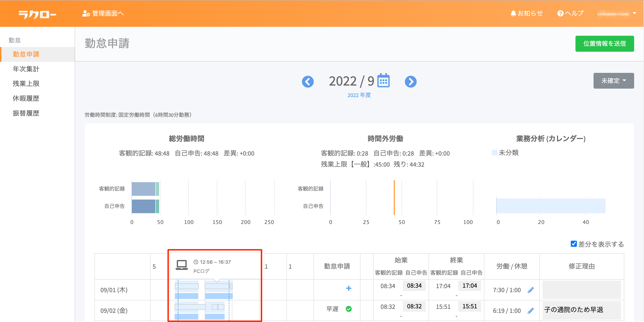
Task: Click 勤怠申請 column header
Action: click(337, 266)
